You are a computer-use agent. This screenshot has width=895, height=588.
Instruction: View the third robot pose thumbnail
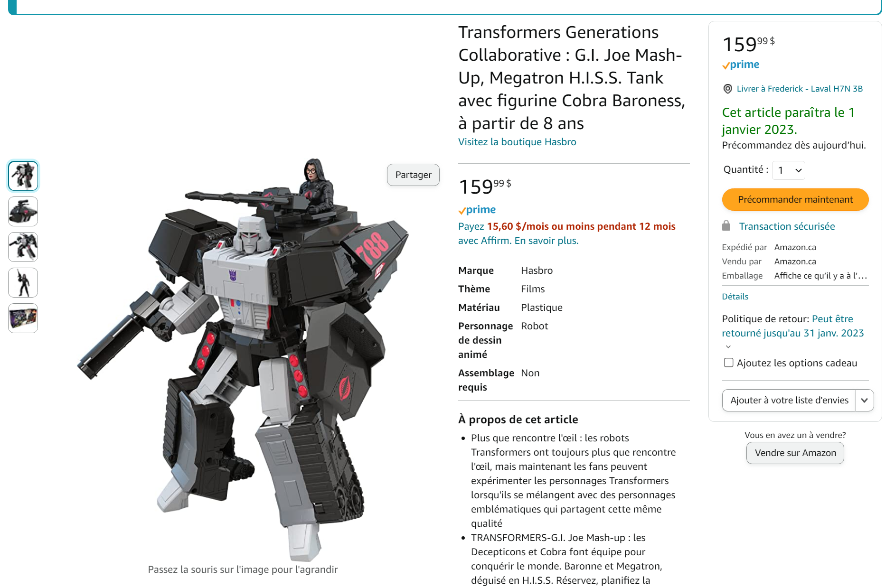pyautogui.click(x=23, y=247)
